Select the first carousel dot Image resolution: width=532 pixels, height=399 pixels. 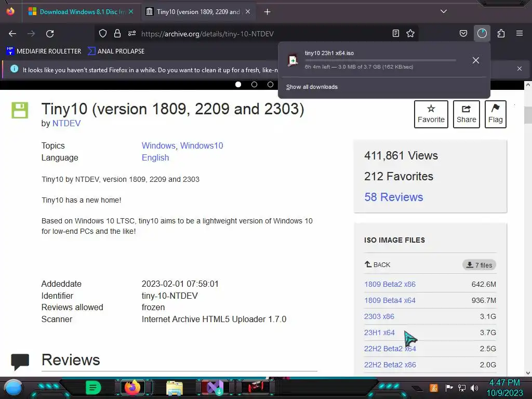238,84
